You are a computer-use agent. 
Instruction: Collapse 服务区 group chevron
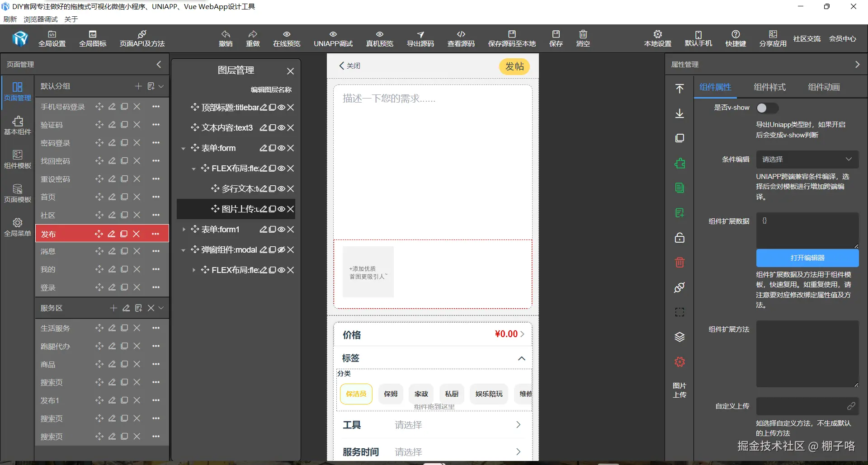161,308
